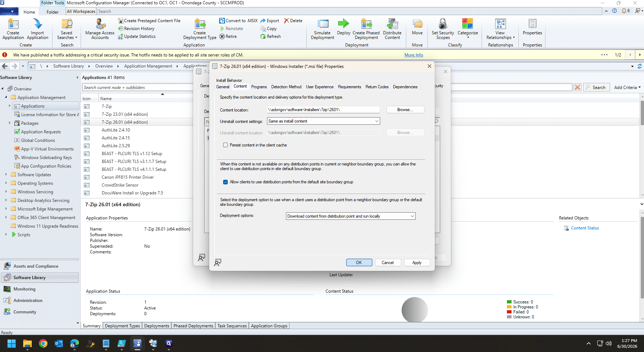Click Revision History in ribbon
644x352 pixels.
coord(136,29)
